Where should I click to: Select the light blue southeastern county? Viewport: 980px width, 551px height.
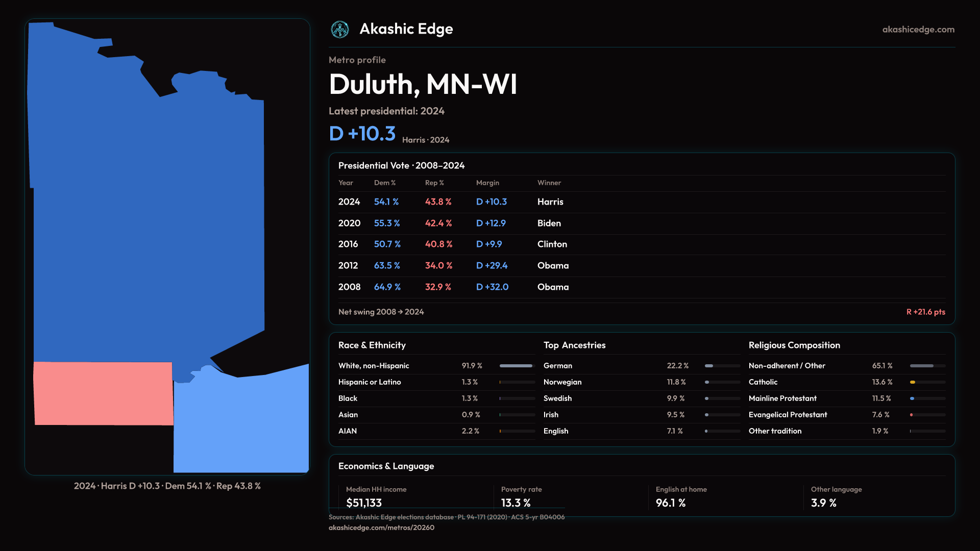(240, 423)
